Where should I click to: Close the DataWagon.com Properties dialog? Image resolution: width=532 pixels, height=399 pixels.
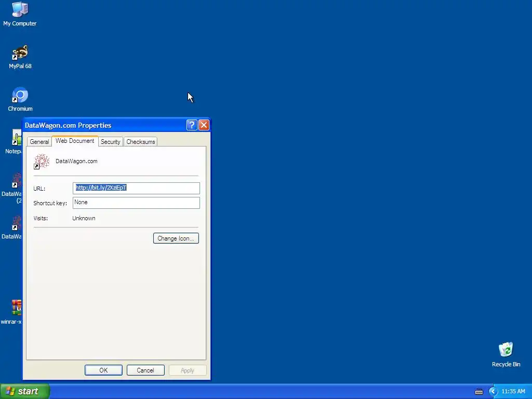pos(204,125)
